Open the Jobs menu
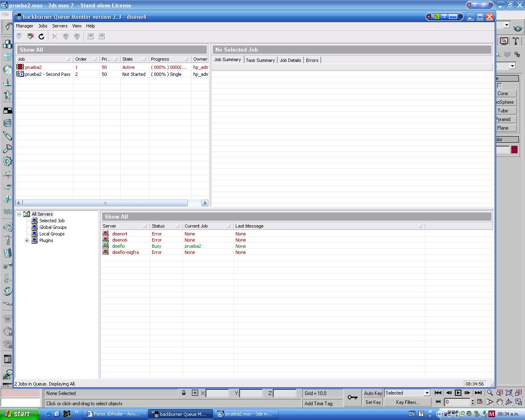Viewport: 525px width, 420px height. click(43, 26)
